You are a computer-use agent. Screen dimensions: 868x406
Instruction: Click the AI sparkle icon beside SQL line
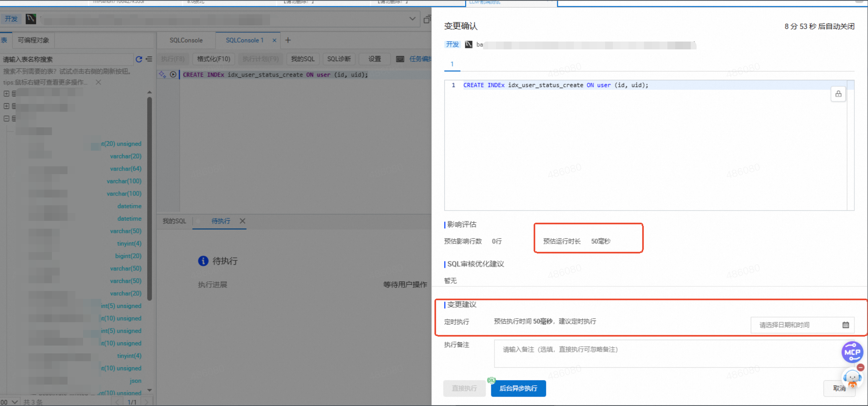point(162,74)
